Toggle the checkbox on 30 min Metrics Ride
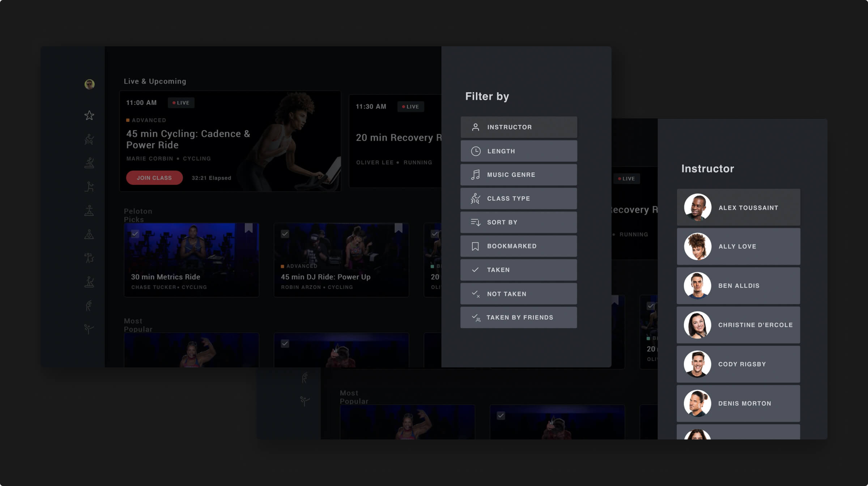Screen dimensions: 868x486 click(136, 234)
